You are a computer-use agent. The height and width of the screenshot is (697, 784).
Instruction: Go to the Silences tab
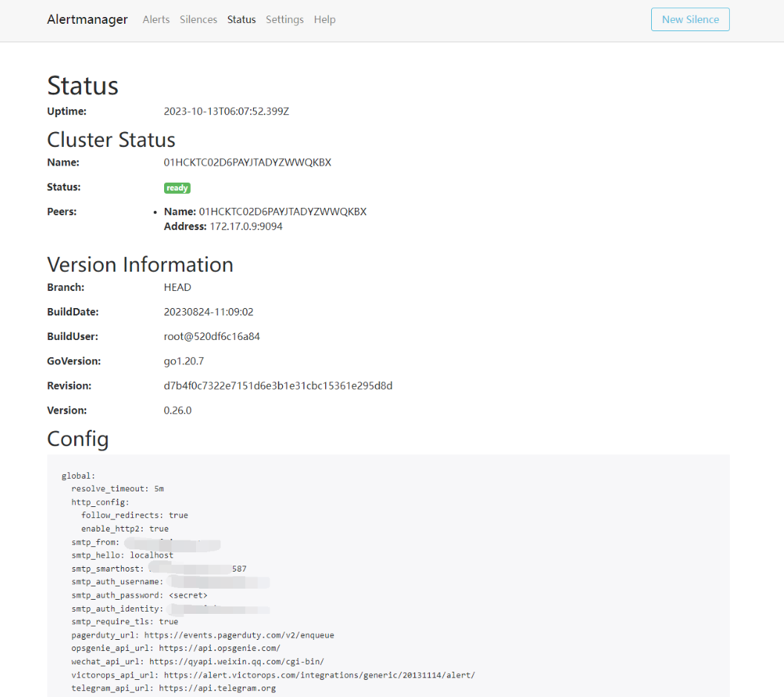point(198,19)
